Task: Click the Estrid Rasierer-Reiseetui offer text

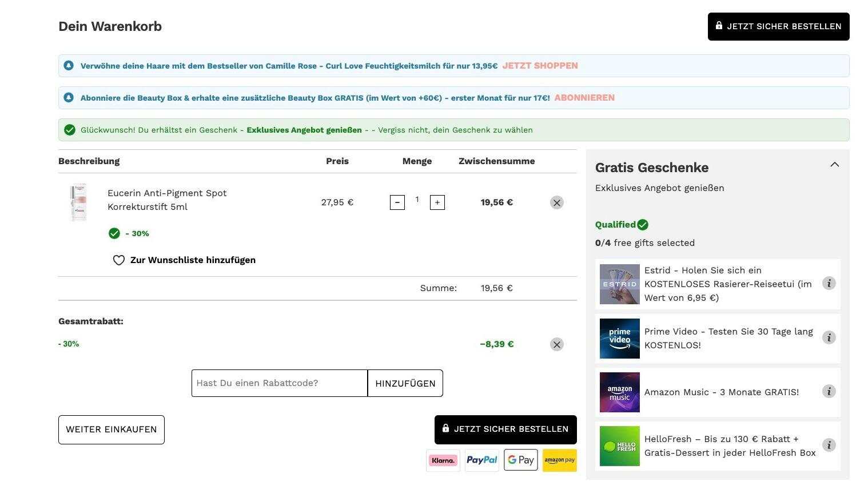Action: tap(728, 284)
